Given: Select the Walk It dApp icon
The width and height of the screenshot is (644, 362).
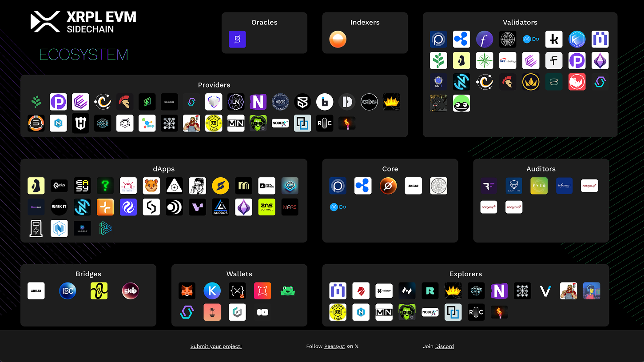Looking at the screenshot, I should coord(59,207).
